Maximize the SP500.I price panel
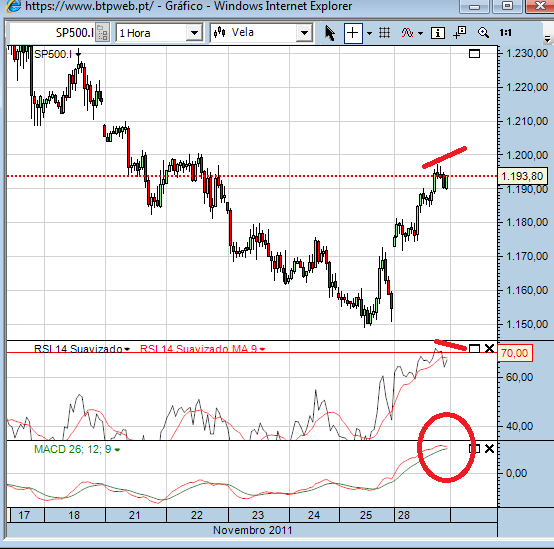554x549 pixels. (474, 54)
